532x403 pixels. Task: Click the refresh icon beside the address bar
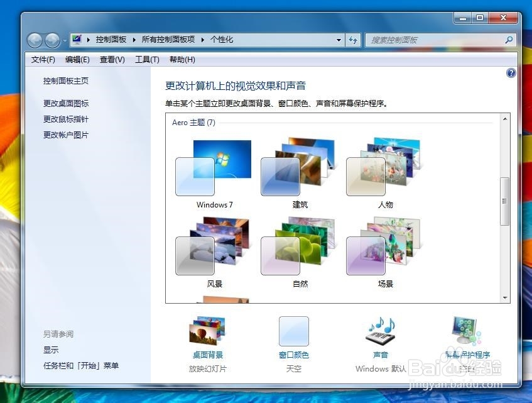coord(353,40)
